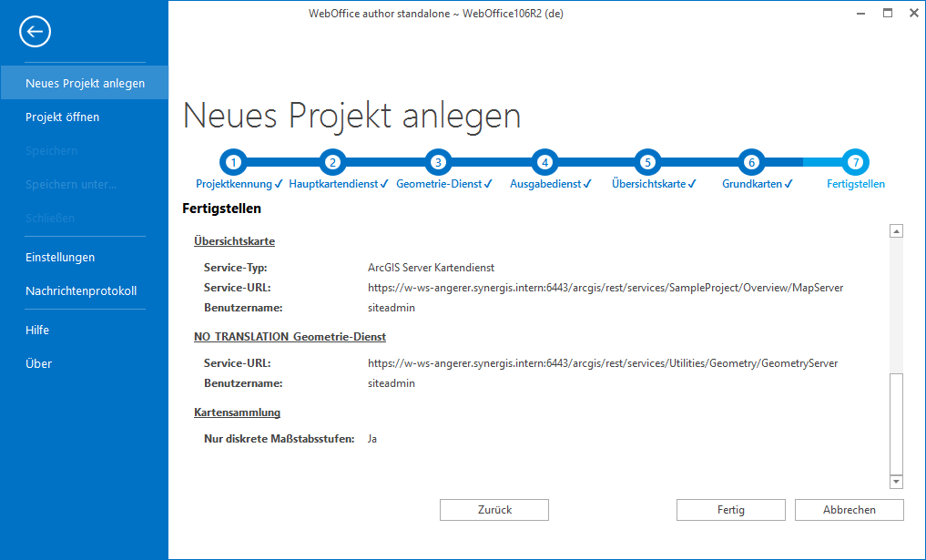Image resolution: width=926 pixels, height=560 pixels.
Task: Click the Zurück button
Action: coord(494,510)
